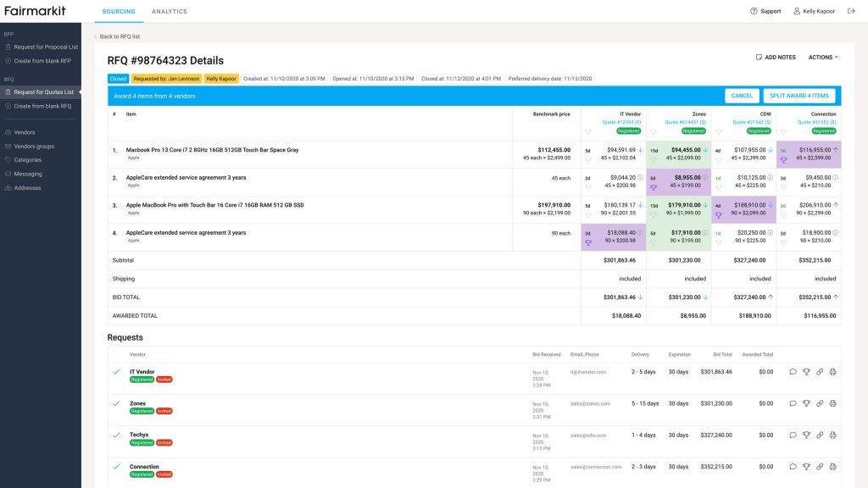Open message icon for Techyx request

tap(793, 435)
